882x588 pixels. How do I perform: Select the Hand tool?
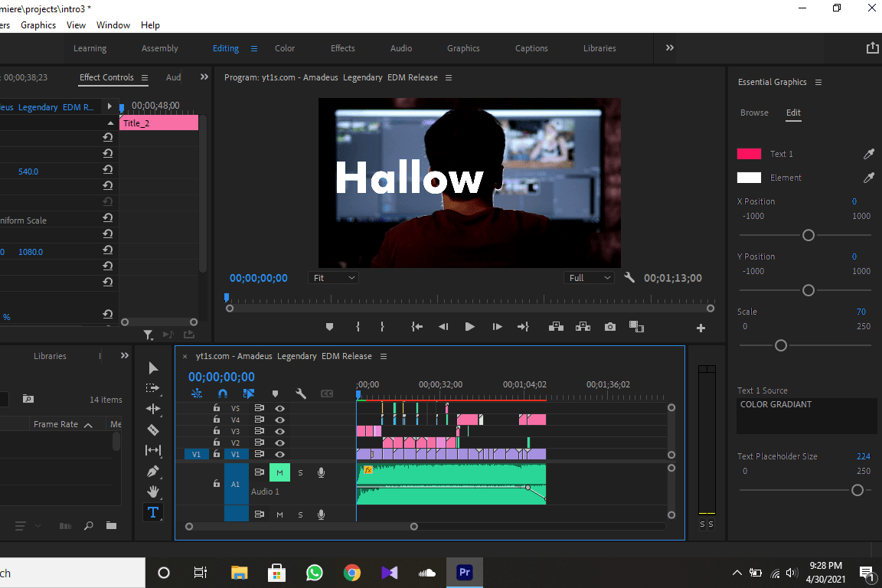click(153, 492)
